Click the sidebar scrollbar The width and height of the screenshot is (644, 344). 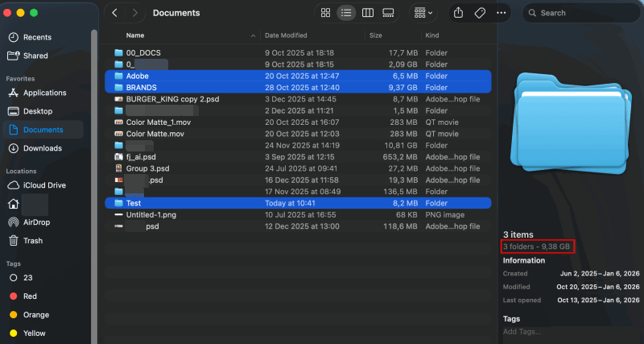(94, 185)
